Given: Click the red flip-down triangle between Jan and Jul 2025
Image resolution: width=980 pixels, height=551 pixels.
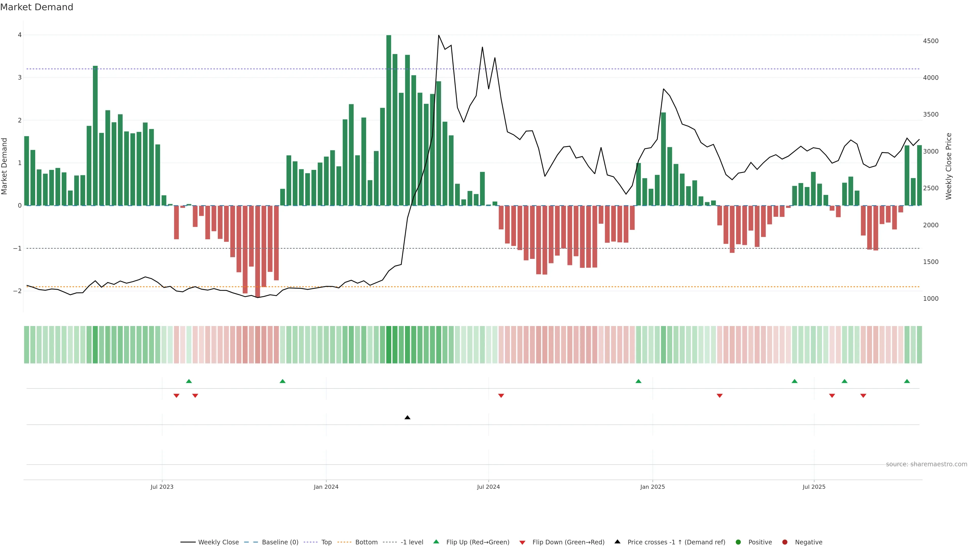Looking at the screenshot, I should pos(719,396).
